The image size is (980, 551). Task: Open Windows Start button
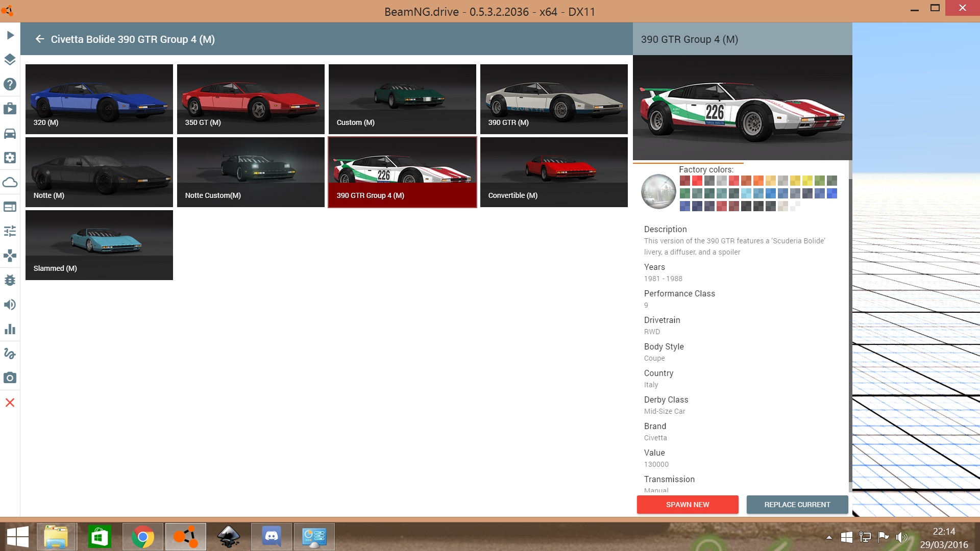18,537
